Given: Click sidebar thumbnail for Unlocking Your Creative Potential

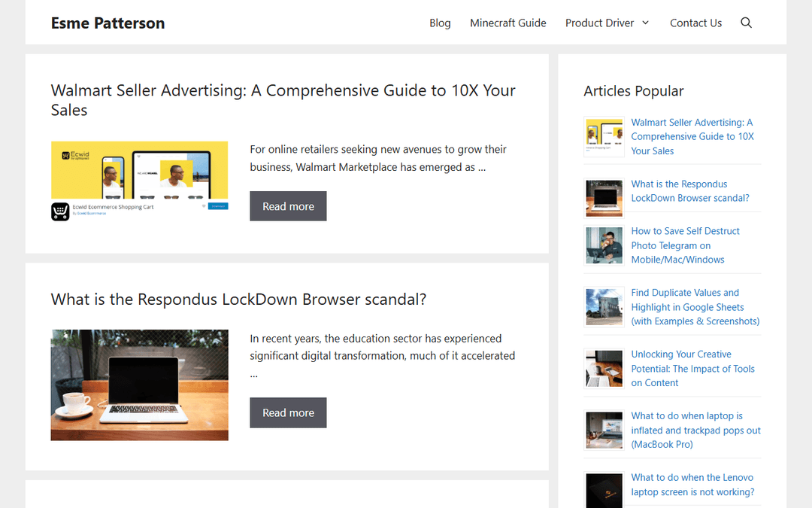Looking at the screenshot, I should (x=604, y=369).
